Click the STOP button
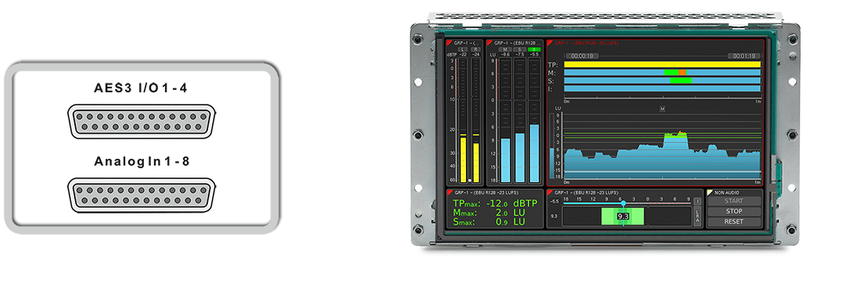 pyautogui.click(x=734, y=211)
